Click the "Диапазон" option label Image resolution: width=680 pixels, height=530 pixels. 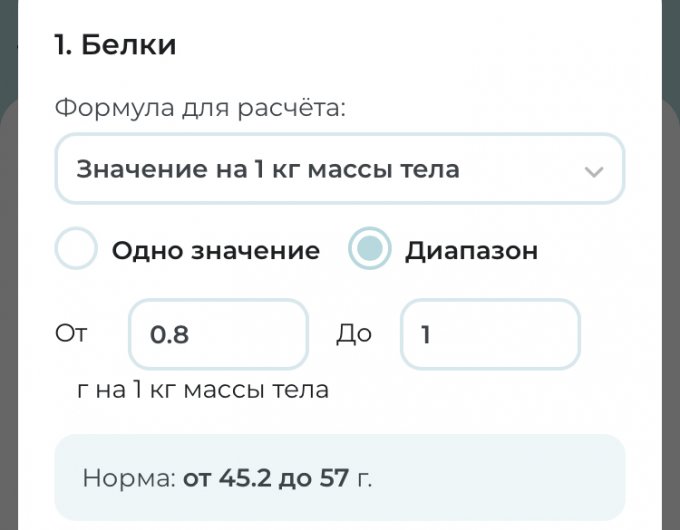[471, 250]
